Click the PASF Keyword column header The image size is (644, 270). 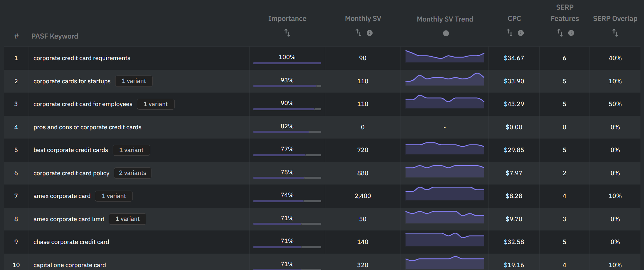pyautogui.click(x=55, y=36)
